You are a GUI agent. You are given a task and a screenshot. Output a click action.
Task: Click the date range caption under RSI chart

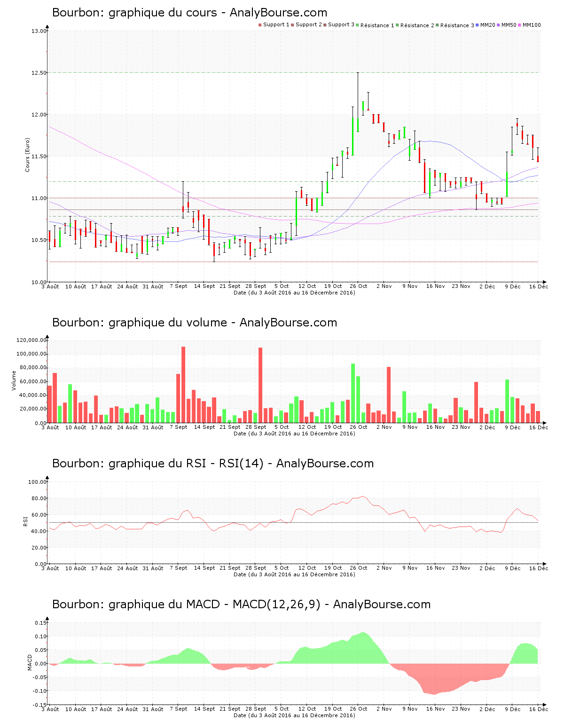(294, 574)
